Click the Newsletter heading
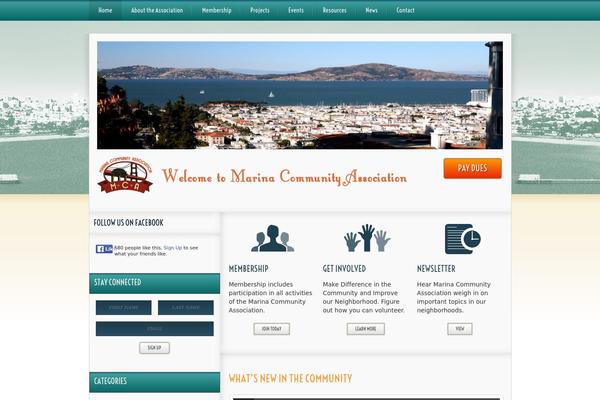600x400 pixels. (x=436, y=269)
